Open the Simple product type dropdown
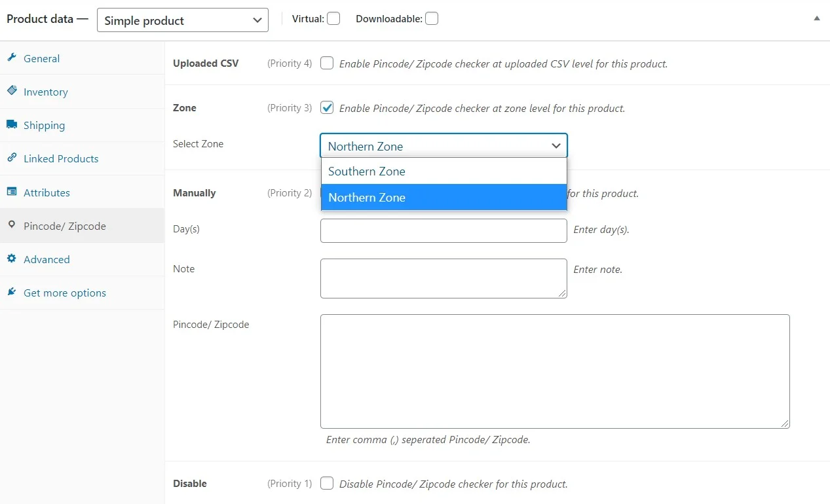The height and width of the screenshot is (504, 830). coord(182,20)
